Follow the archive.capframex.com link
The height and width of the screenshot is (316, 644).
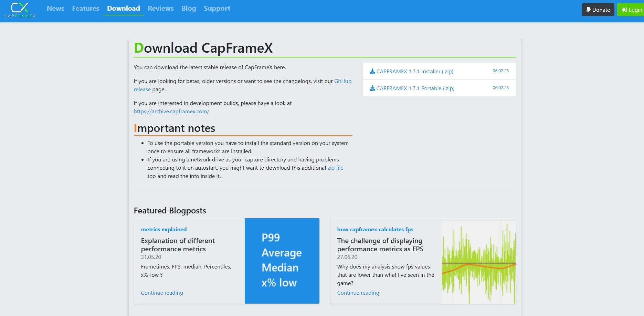point(171,111)
